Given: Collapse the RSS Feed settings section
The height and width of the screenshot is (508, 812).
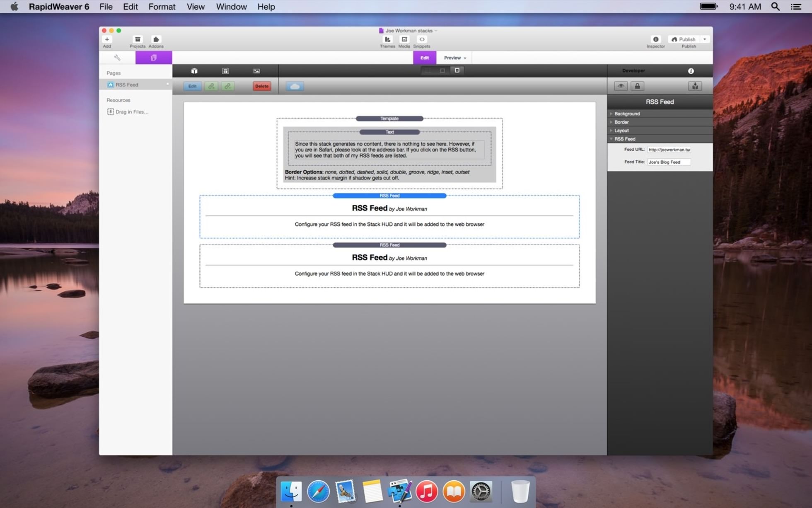Looking at the screenshot, I should point(660,139).
